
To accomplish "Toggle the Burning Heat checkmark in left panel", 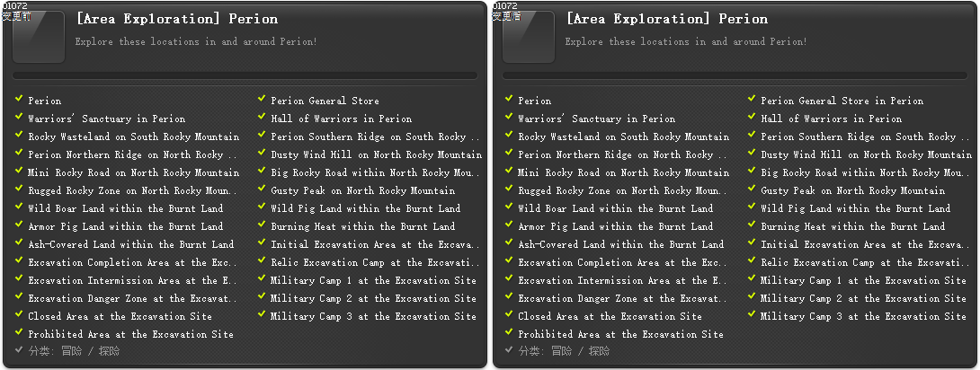I will pos(262,225).
